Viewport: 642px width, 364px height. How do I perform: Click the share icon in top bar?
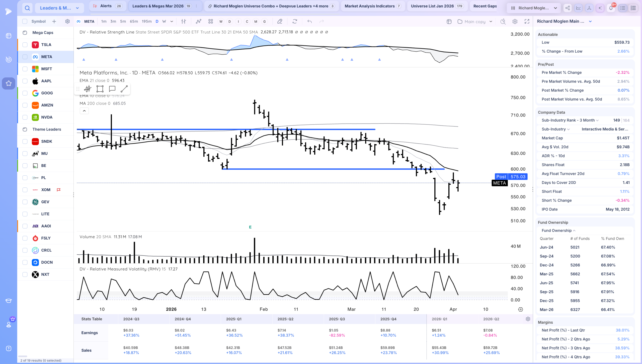point(568,8)
